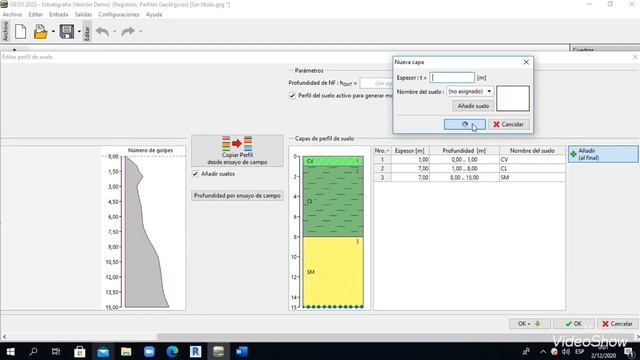Click the Número de golpes chart
This screenshot has width=640, height=360.
[x=144, y=228]
